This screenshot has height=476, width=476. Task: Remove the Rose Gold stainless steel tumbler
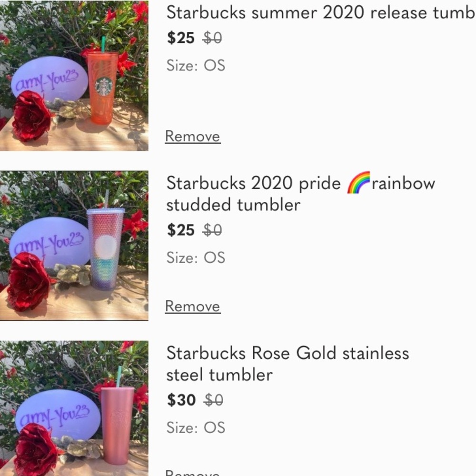point(193,473)
